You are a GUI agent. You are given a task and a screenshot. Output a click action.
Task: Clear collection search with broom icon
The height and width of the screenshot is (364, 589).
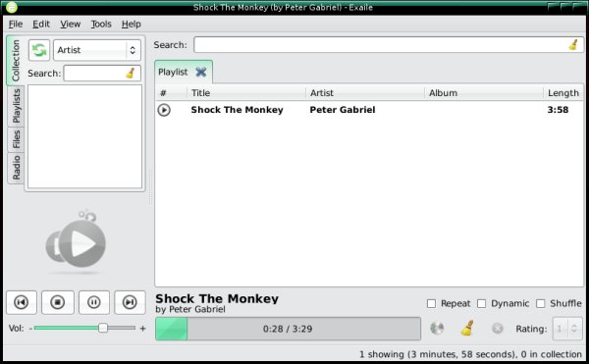131,73
